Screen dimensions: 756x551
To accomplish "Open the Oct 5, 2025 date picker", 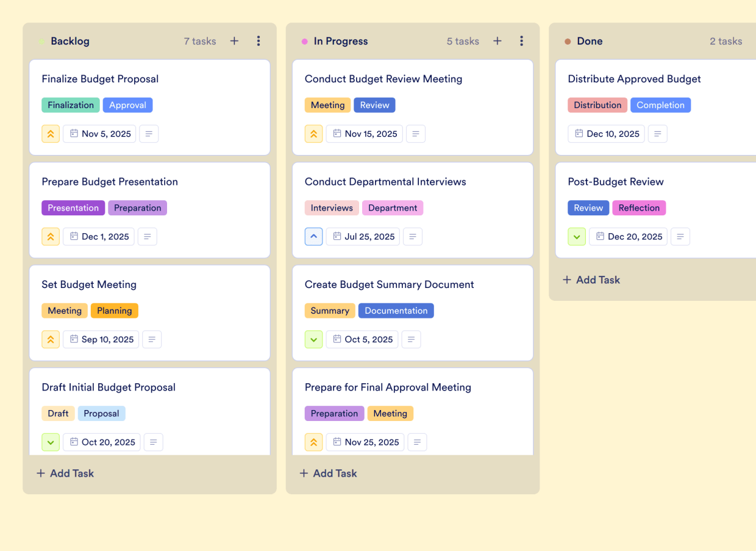I will 362,339.
